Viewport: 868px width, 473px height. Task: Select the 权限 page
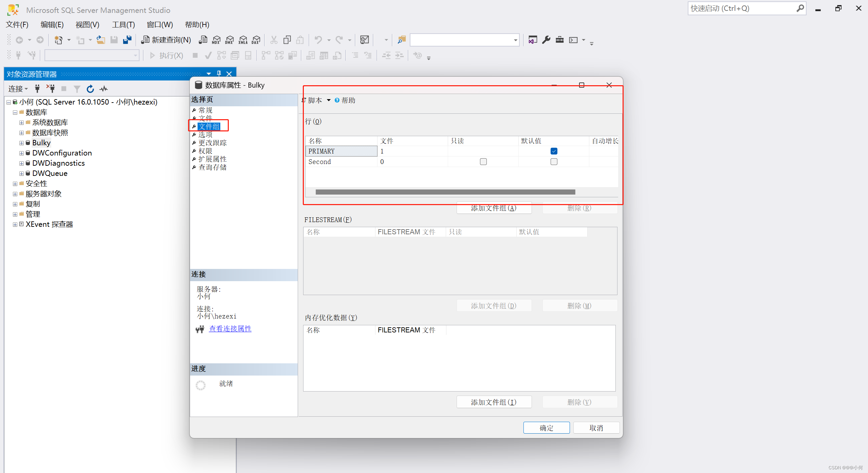pyautogui.click(x=205, y=151)
